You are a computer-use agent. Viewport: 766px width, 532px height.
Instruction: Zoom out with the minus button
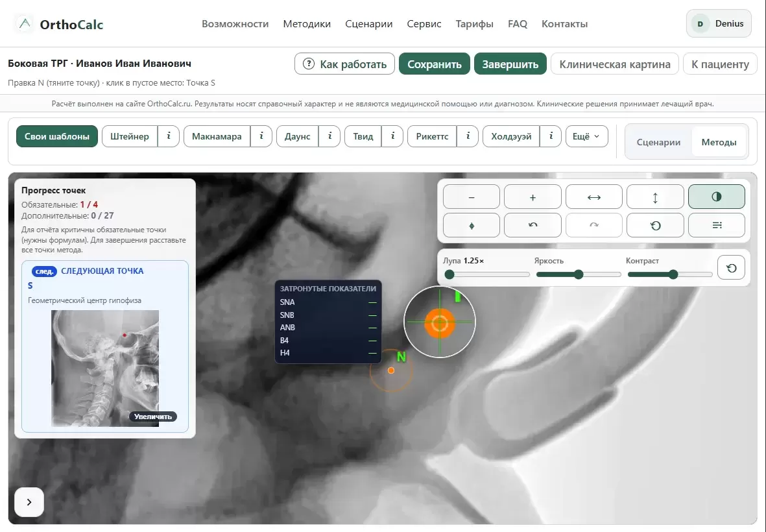click(x=472, y=197)
